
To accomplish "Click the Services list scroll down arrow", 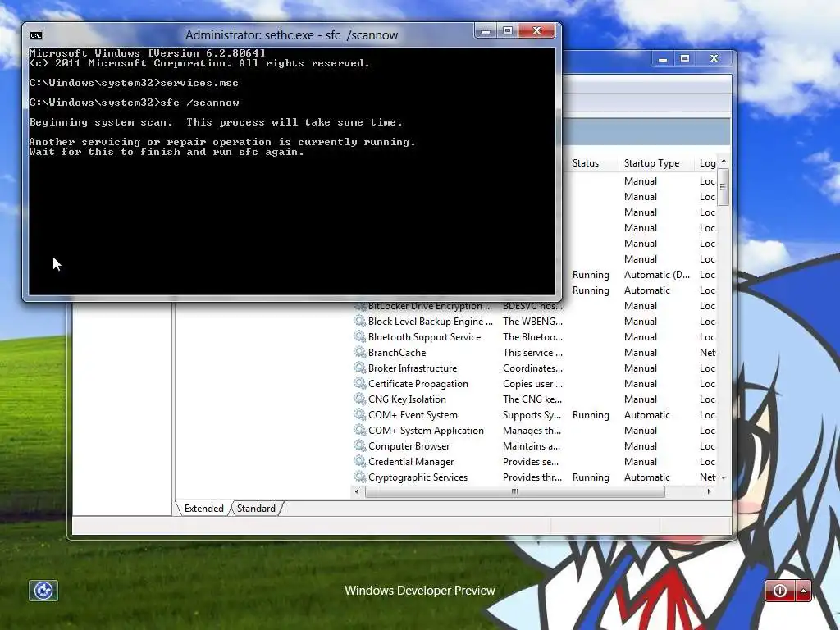I will (x=724, y=477).
